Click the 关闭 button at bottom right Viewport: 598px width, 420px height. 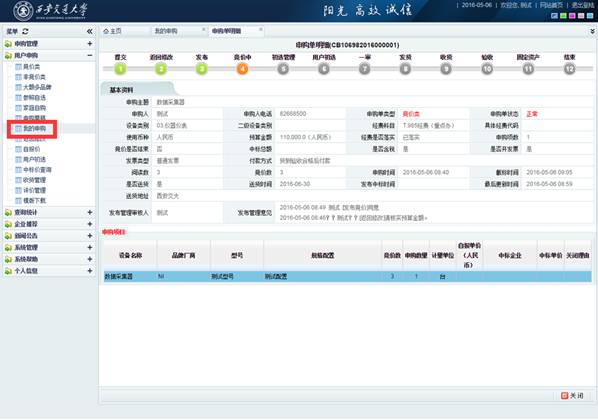tap(572, 396)
